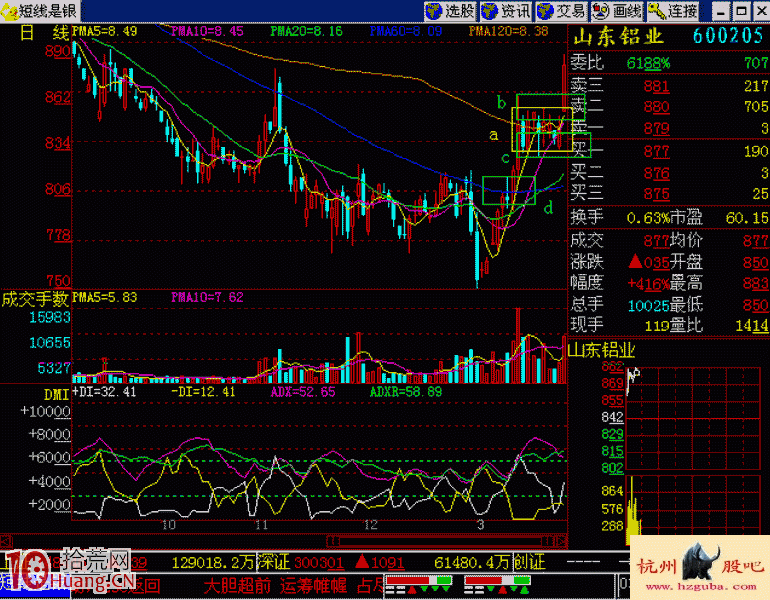Click the 129018.2万 turnover in status bar
770x600 pixels.
click(x=213, y=563)
